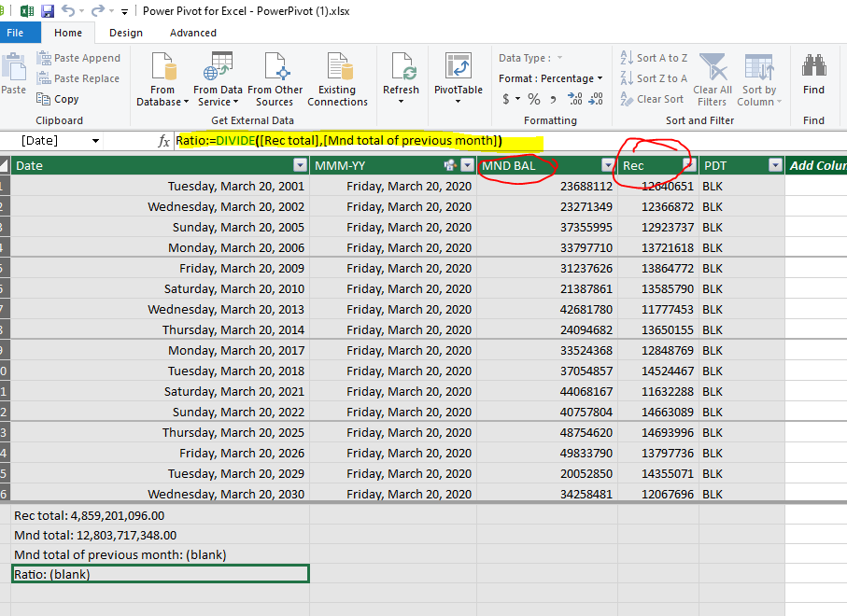Click Clear Sort

pos(652,99)
